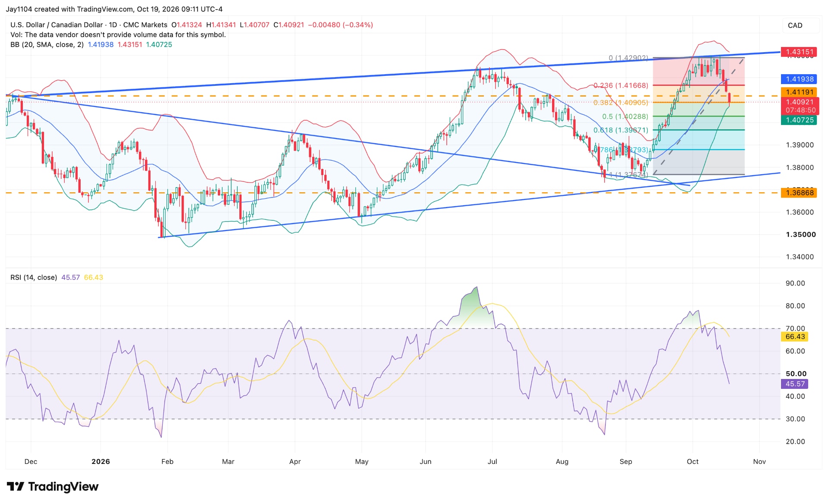Click the 1.43151 upper band price tag
Image resolution: width=828 pixels, height=504 pixels.
(799, 52)
